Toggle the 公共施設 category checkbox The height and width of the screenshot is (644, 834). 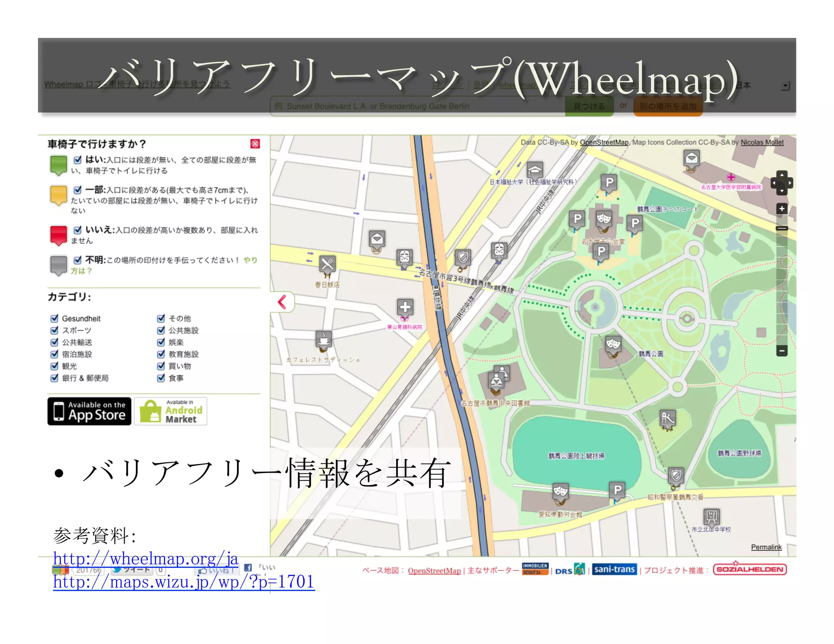coord(161,330)
